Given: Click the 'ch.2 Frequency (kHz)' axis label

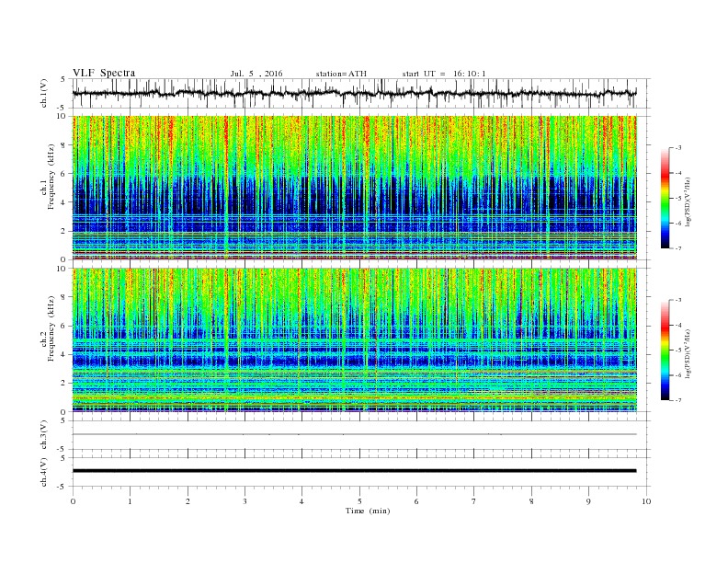Looking at the screenshot, I should [x=48, y=327].
